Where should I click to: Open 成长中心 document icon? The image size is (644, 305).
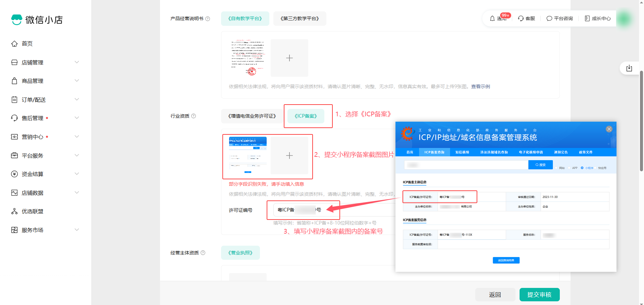coord(587,18)
